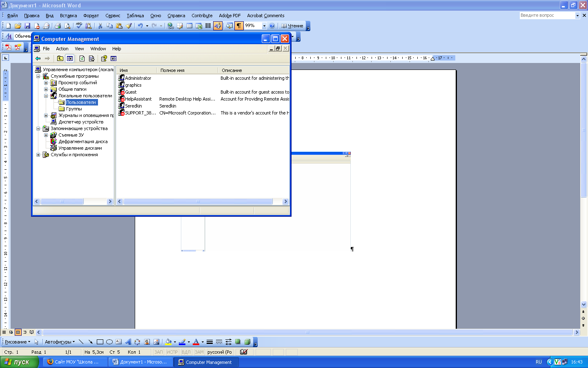This screenshot has width=588, height=368.
Task: Select the Line tool on Drawing toolbar
Action: click(81, 342)
